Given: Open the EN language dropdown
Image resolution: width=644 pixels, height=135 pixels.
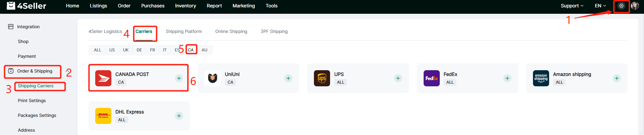Looking at the screenshot, I should (x=600, y=6).
